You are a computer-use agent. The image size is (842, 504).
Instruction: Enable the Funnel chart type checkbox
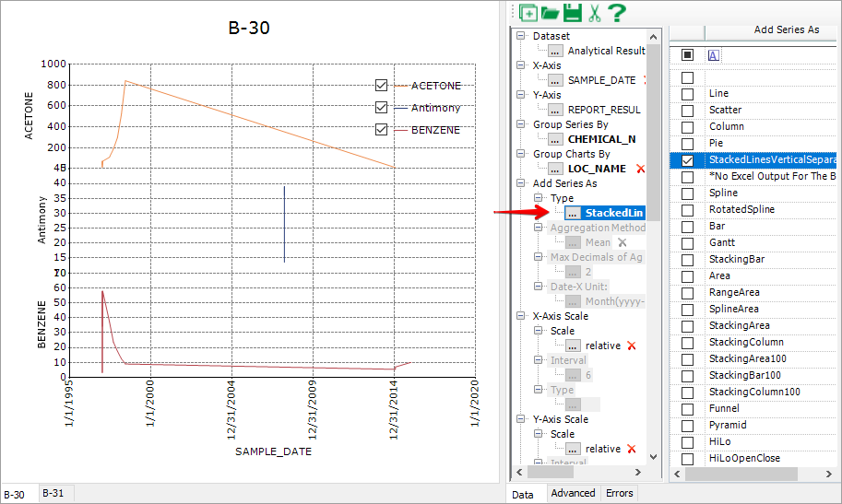[x=687, y=409]
